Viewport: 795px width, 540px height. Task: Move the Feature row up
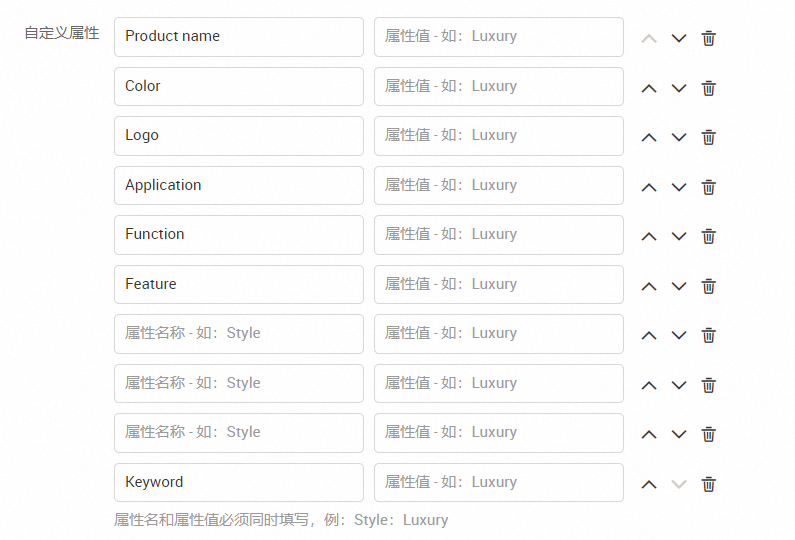pyautogui.click(x=649, y=286)
